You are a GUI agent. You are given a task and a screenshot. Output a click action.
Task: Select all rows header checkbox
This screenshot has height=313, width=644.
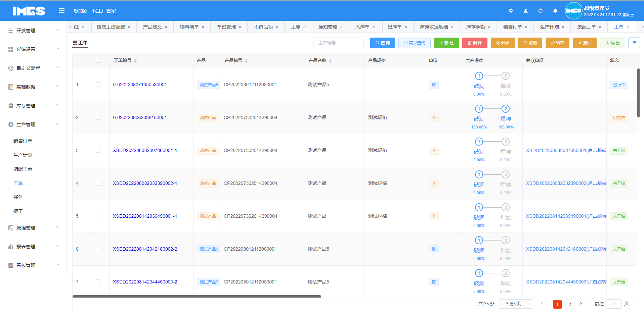[98, 60]
